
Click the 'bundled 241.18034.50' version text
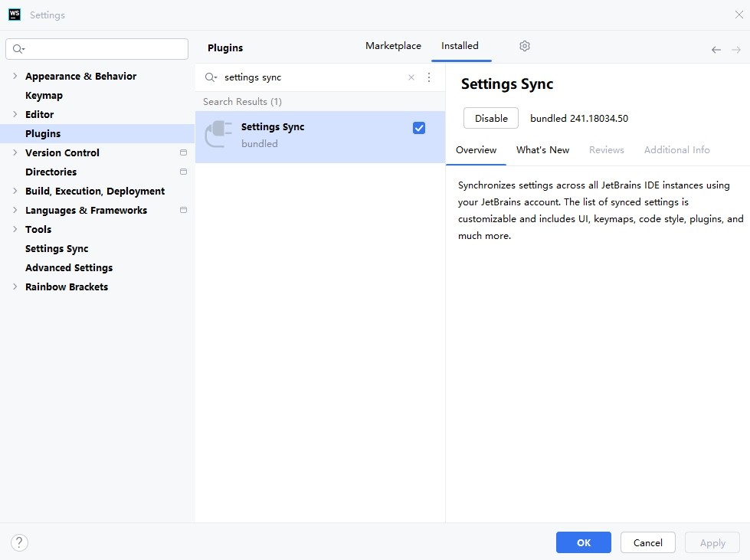point(578,118)
